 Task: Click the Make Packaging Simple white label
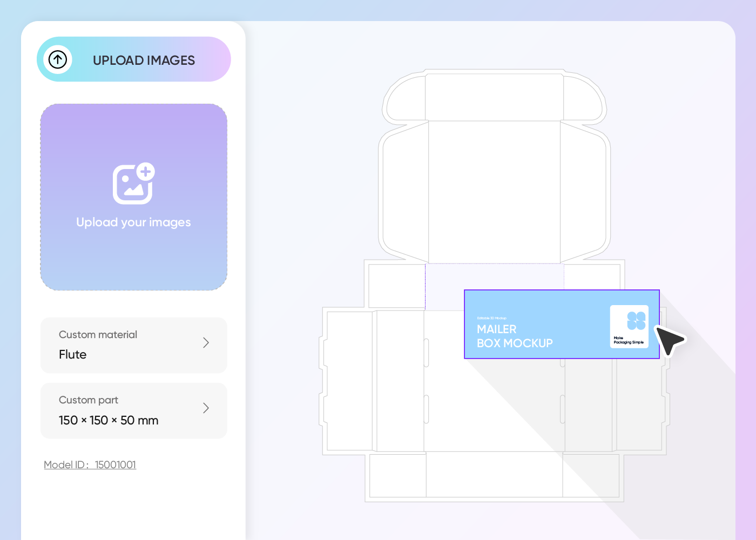629,327
